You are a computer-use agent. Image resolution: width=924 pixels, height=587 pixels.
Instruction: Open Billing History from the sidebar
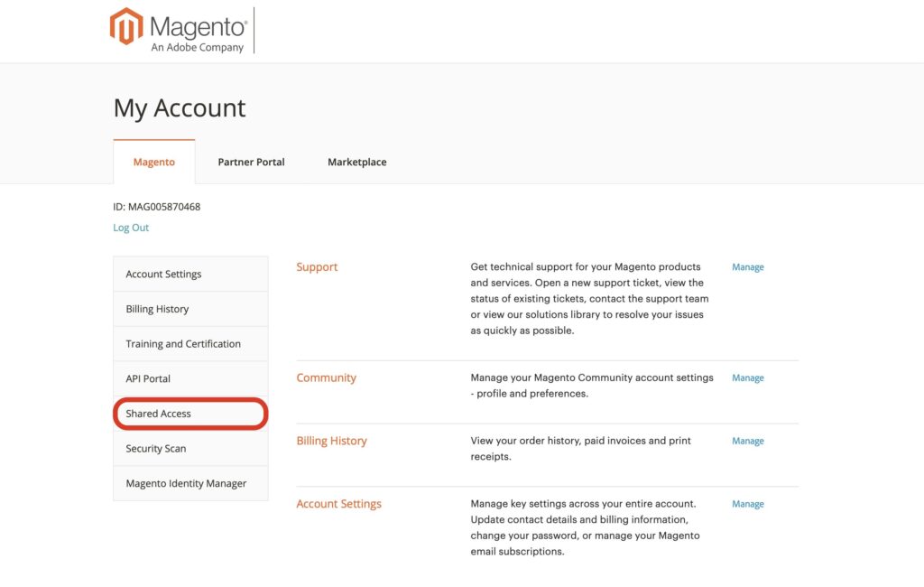[x=157, y=308]
